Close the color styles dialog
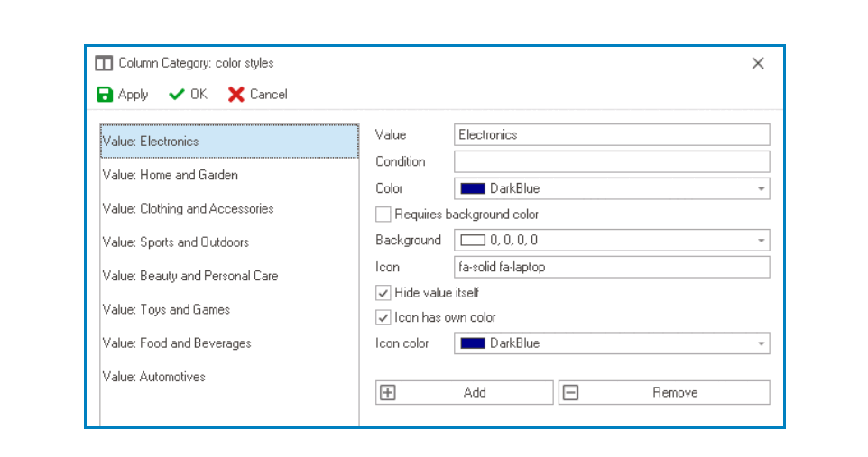Image resolution: width=868 pixels, height=457 pixels. [x=758, y=63]
